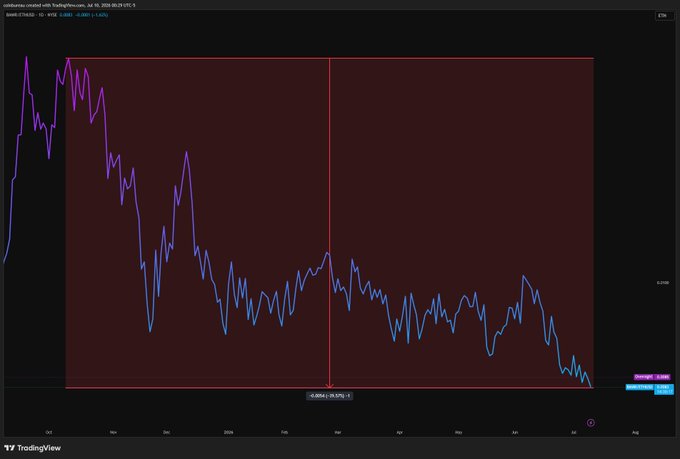Click the Apr label on the time axis
680x459 pixels.
[399, 432]
